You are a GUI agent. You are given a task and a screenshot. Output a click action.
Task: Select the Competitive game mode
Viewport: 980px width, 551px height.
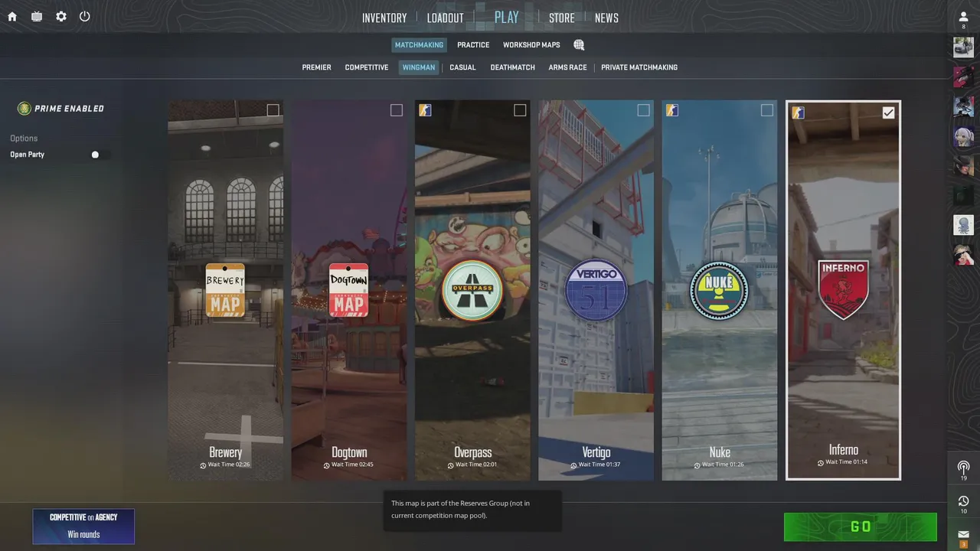tap(367, 67)
